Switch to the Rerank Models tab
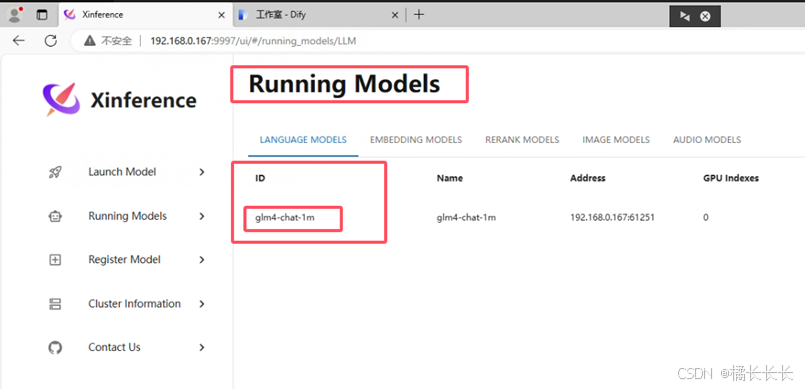 (x=522, y=140)
